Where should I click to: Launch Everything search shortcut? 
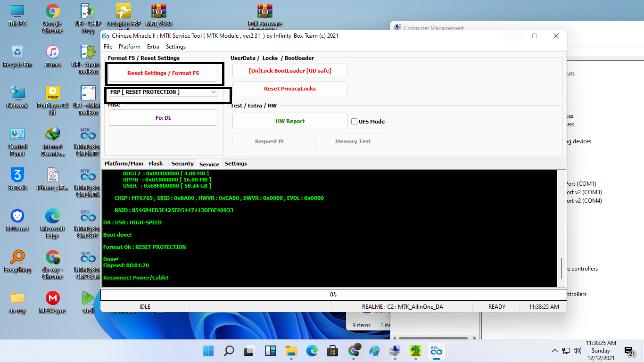click(x=17, y=261)
